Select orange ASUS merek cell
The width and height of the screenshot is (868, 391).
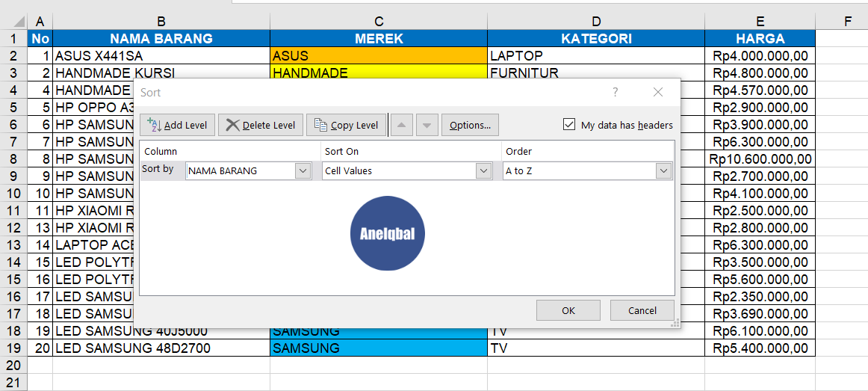click(x=379, y=55)
